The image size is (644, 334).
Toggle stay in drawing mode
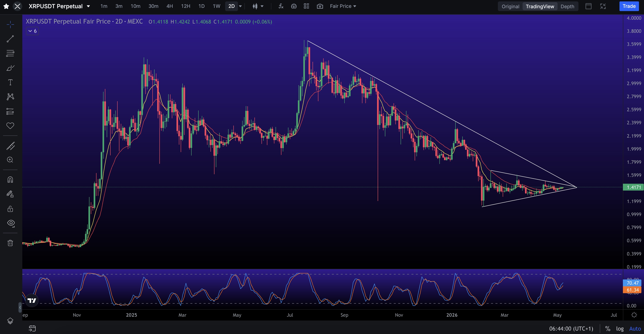coord(10,194)
